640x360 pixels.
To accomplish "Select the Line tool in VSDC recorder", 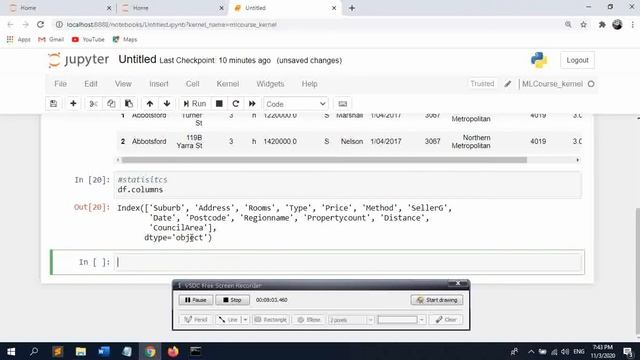I will [228, 320].
